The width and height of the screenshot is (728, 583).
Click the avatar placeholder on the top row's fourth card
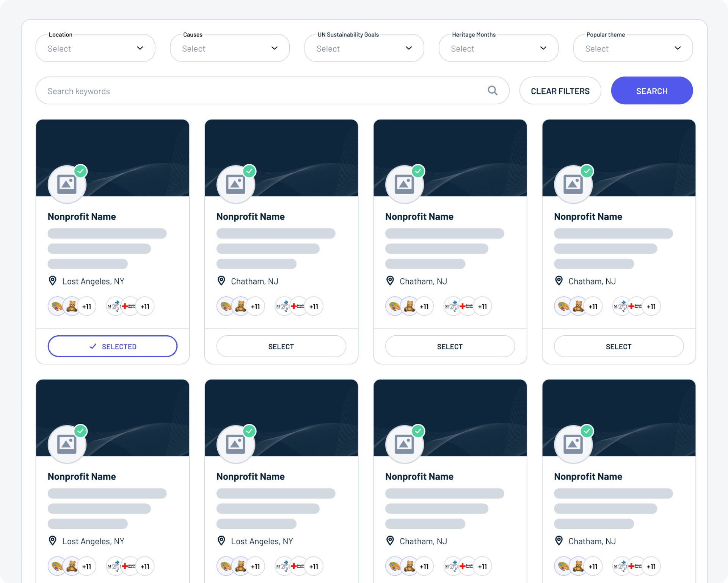[x=573, y=184]
